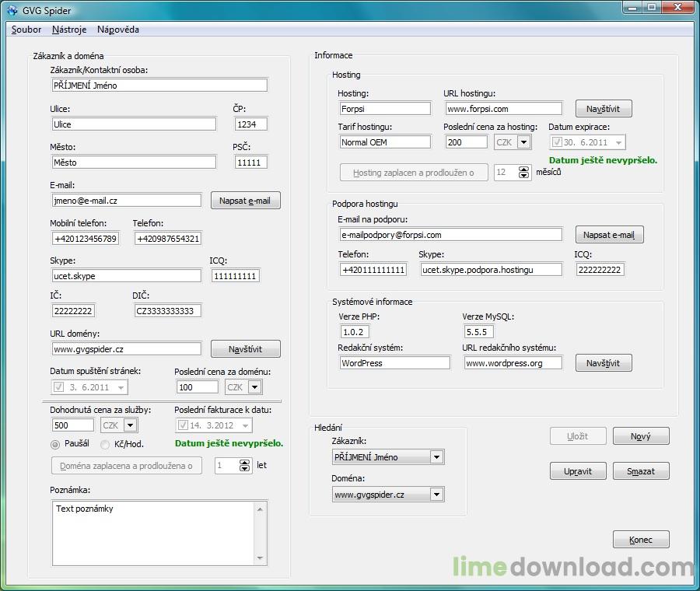Click the Redakční systém WordPress field
Viewport: 700px width, 591px height.
click(x=394, y=363)
